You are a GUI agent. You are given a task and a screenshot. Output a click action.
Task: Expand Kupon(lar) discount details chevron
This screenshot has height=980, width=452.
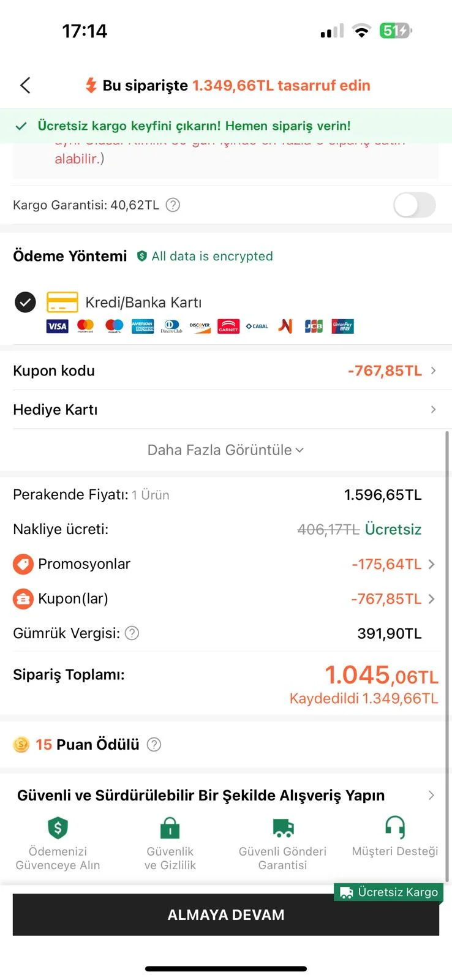(x=432, y=599)
